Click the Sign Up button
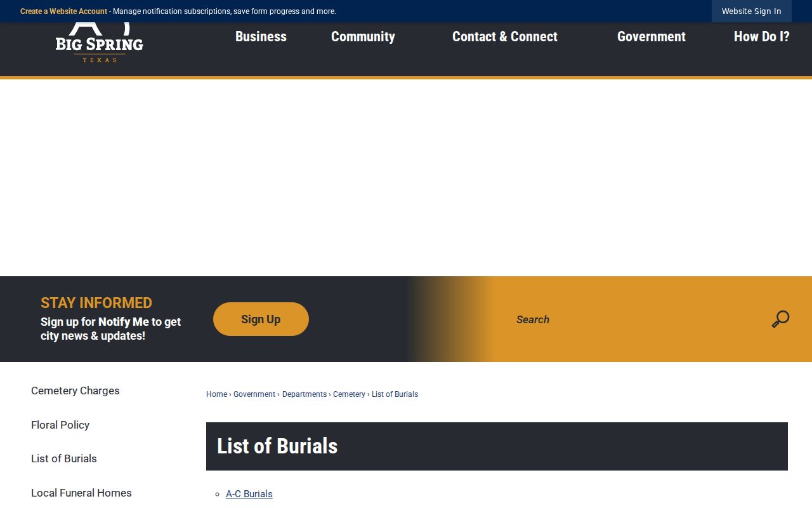This screenshot has width=812, height=508. point(261,319)
